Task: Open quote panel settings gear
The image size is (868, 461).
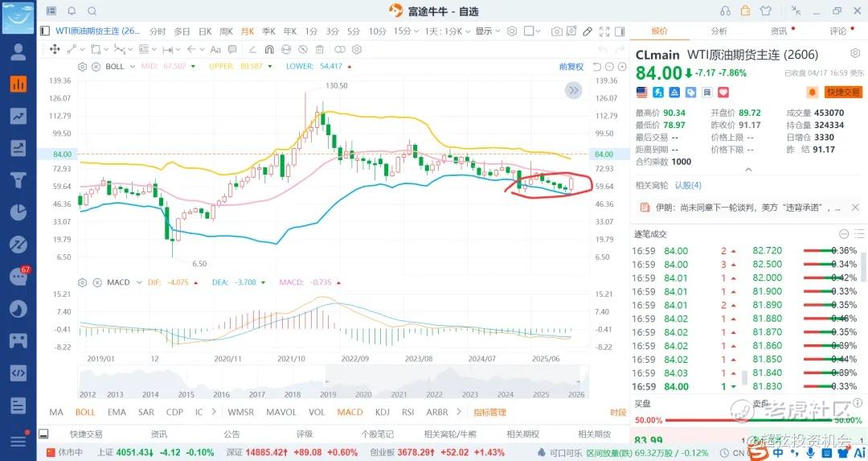Action: [855, 53]
